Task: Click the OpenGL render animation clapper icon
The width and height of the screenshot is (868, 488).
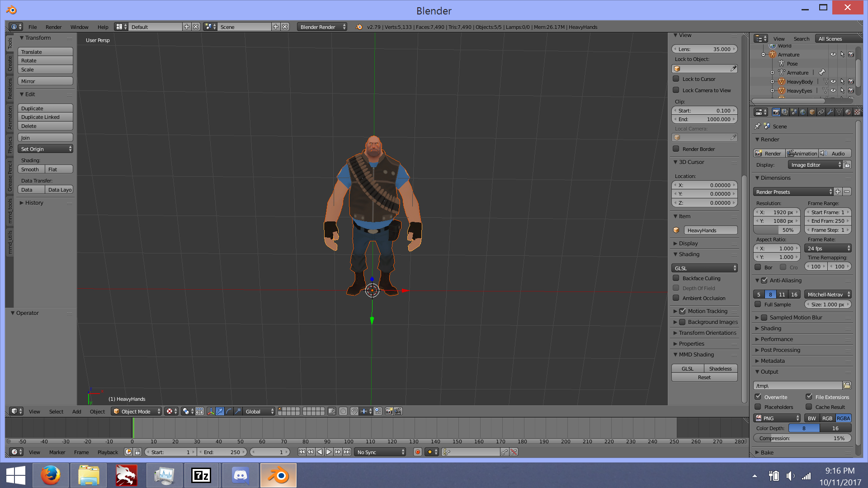Action: click(398, 411)
